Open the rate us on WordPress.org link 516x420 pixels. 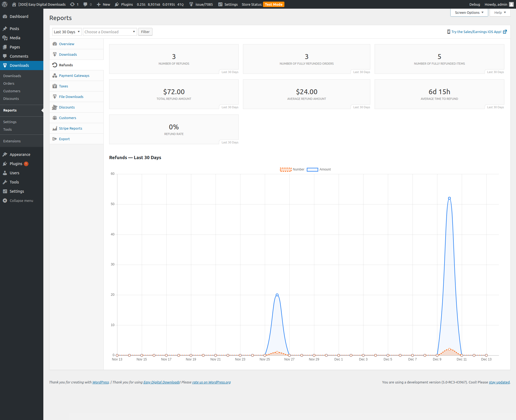pos(211,382)
